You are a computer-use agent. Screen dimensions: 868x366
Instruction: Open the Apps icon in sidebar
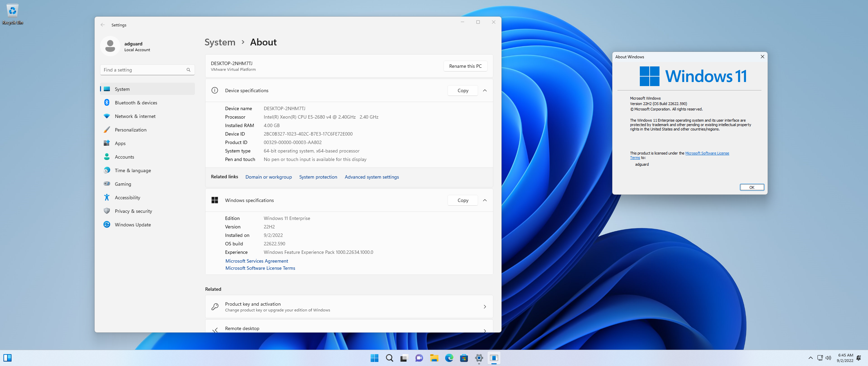107,143
